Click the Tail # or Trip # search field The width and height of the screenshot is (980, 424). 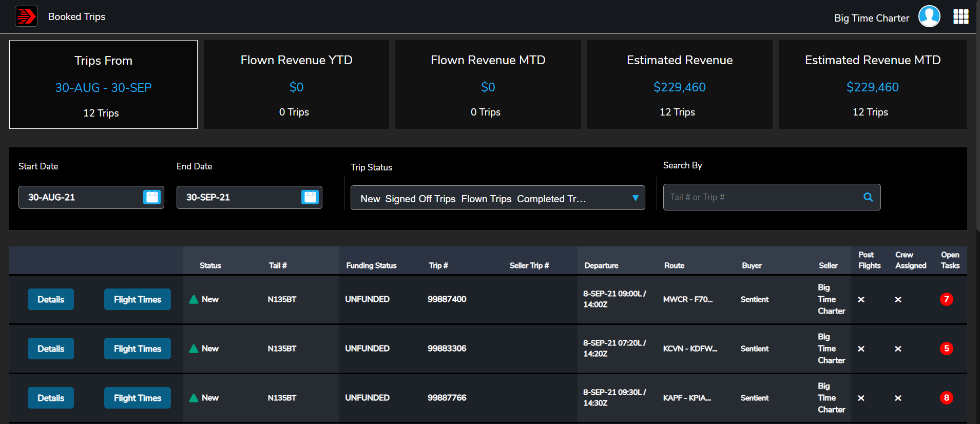(x=760, y=197)
